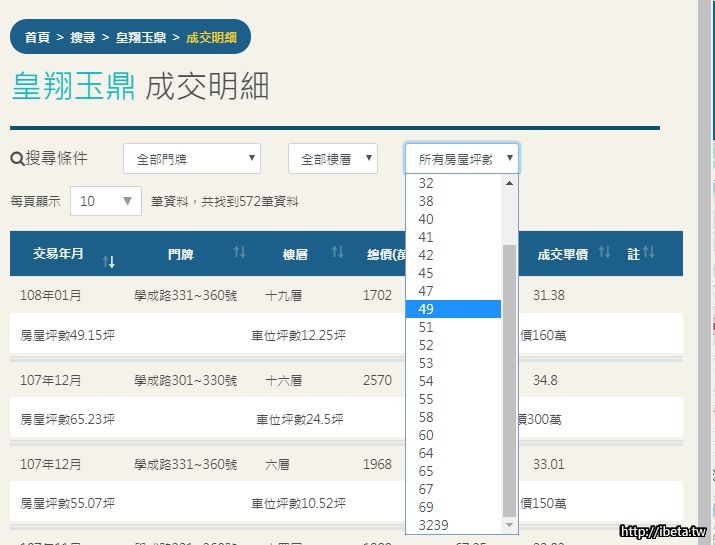Sort by 門牌 column arrows
Image resolution: width=715 pixels, height=545 pixels.
click(239, 253)
